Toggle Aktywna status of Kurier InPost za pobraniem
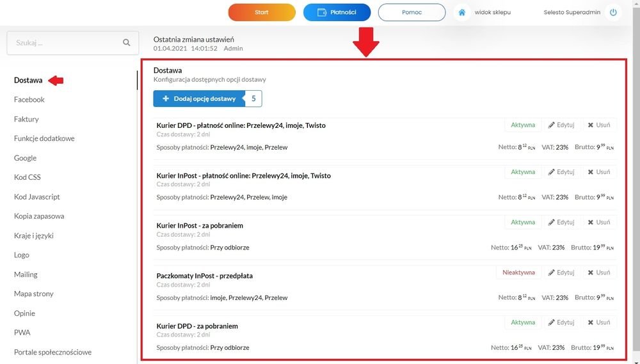Image resolution: width=640 pixels, height=364 pixels. pos(523,223)
